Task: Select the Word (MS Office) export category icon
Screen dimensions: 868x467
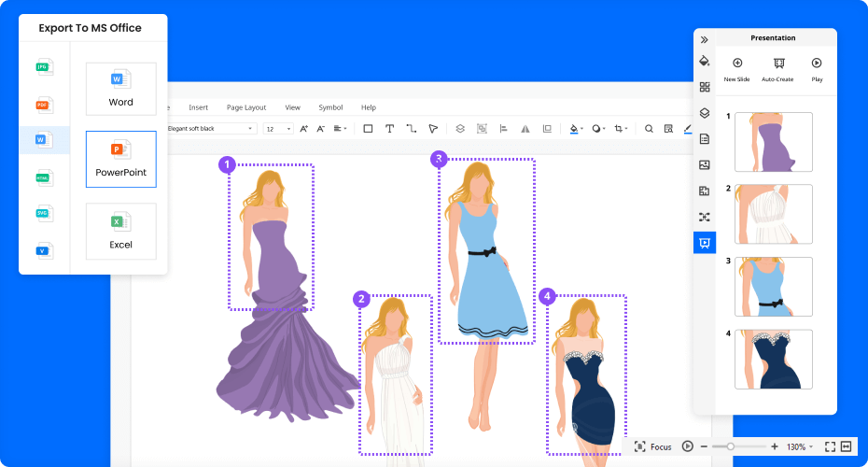Action: click(x=44, y=139)
